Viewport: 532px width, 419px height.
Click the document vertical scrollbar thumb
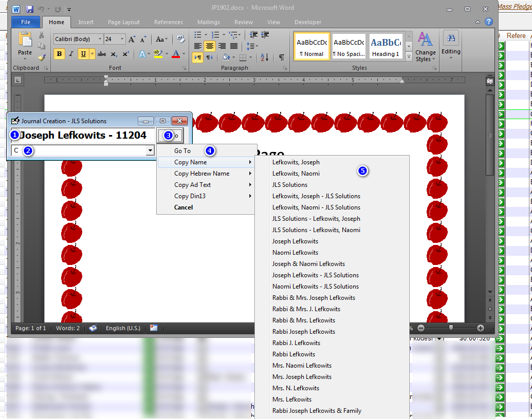[x=490, y=135]
